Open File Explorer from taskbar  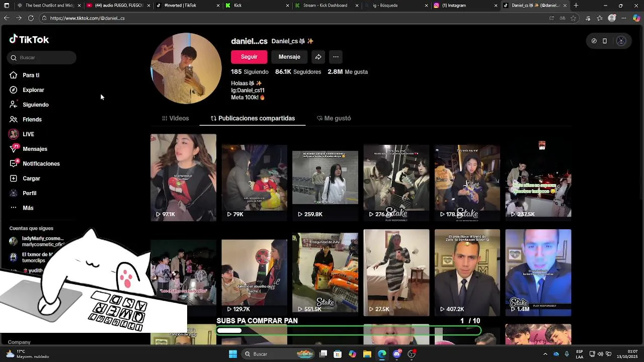(367, 354)
